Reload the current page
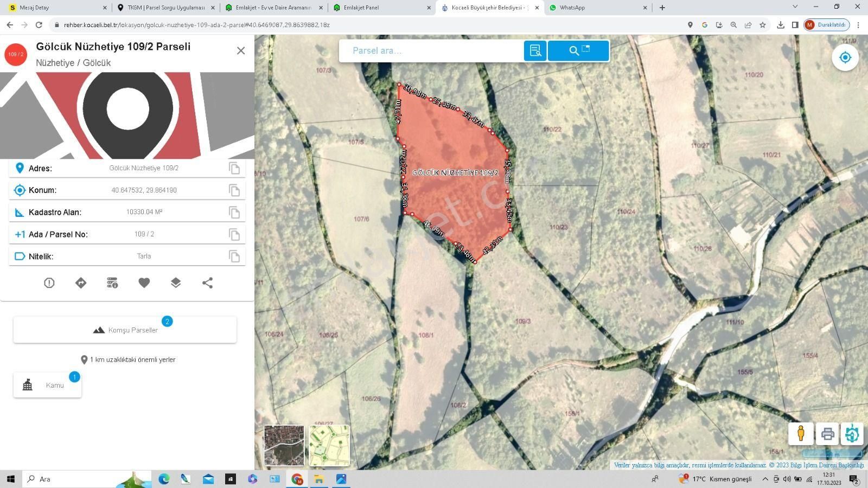The image size is (868, 488). click(x=39, y=25)
